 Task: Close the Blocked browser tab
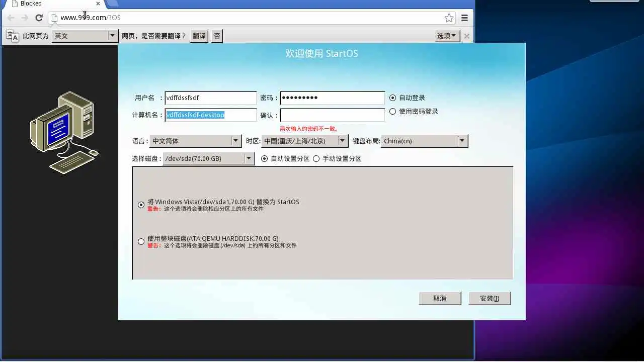click(97, 4)
